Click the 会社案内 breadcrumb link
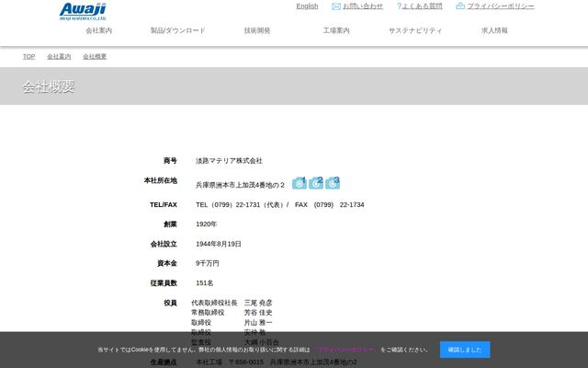This screenshot has height=368, width=588. tap(59, 57)
